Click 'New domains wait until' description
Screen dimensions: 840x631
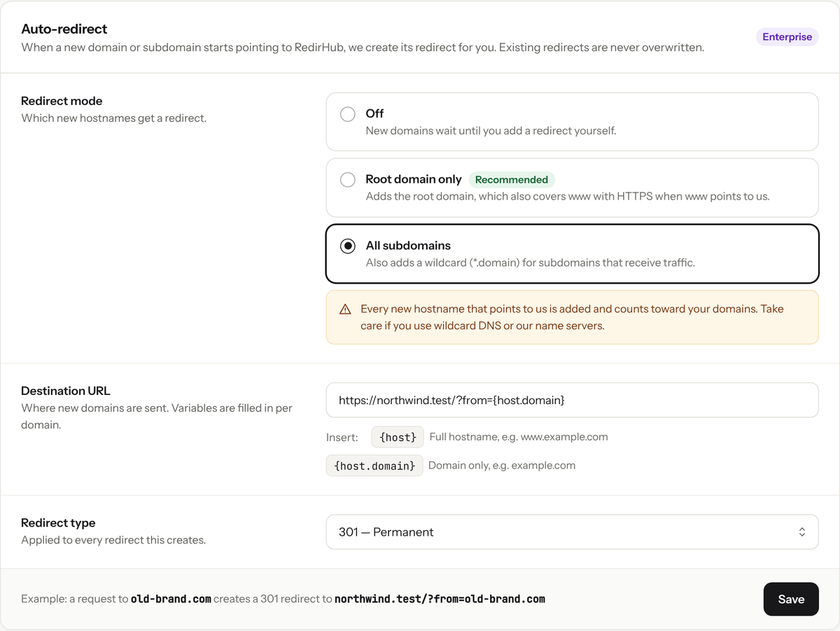[x=491, y=131]
